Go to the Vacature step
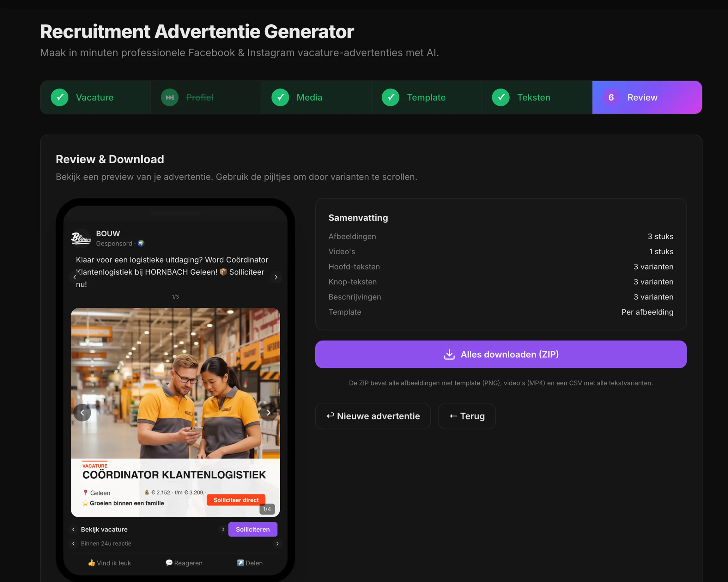 95,98
